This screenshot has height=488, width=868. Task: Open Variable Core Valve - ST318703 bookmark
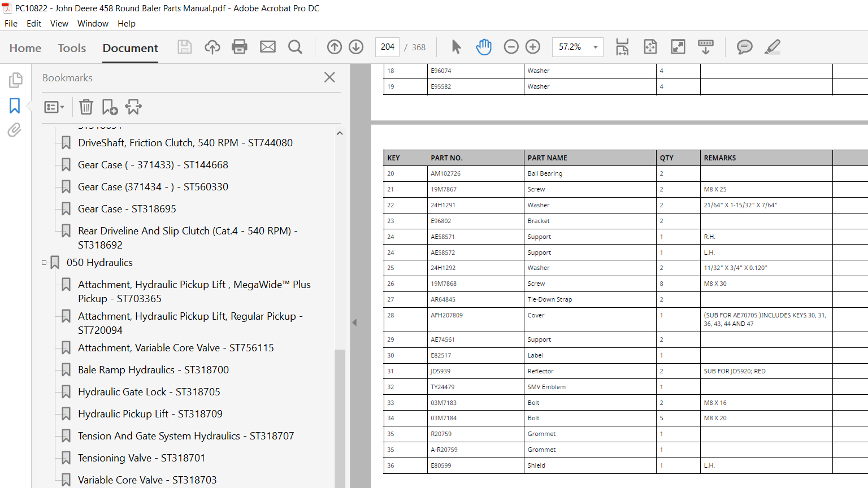147,480
